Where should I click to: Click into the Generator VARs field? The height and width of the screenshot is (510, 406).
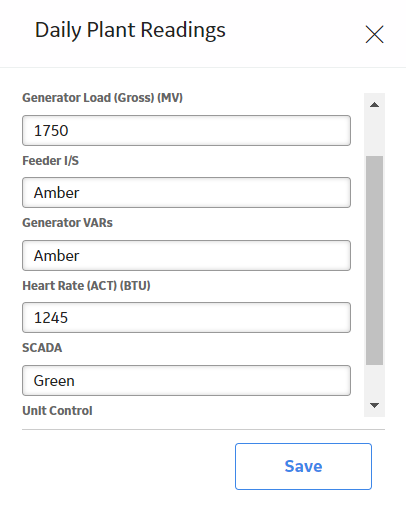[x=186, y=255]
